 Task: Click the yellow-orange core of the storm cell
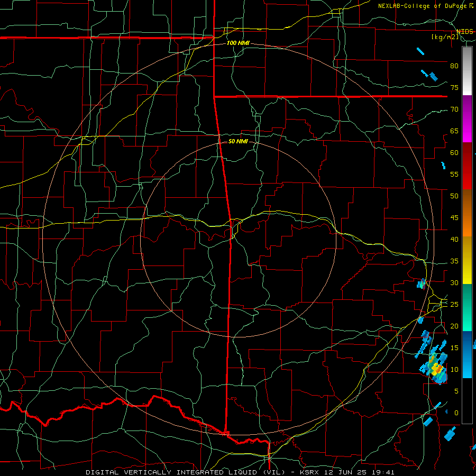pyautogui.click(x=437, y=368)
